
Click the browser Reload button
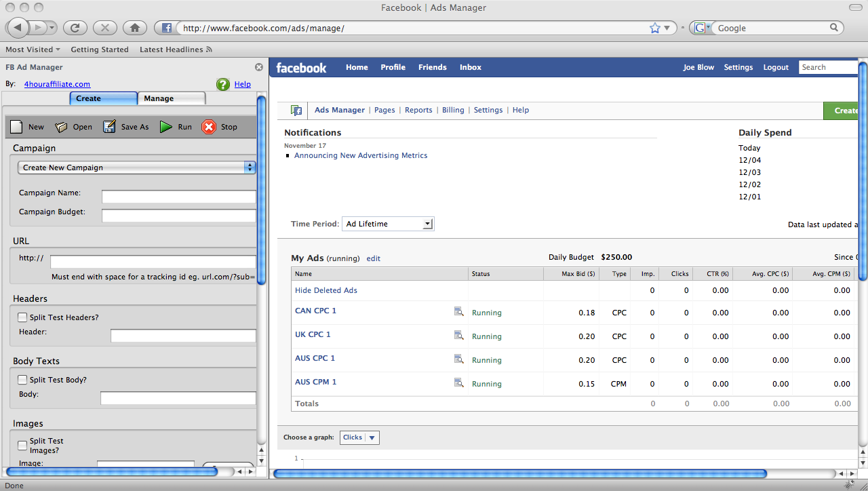[x=75, y=28]
